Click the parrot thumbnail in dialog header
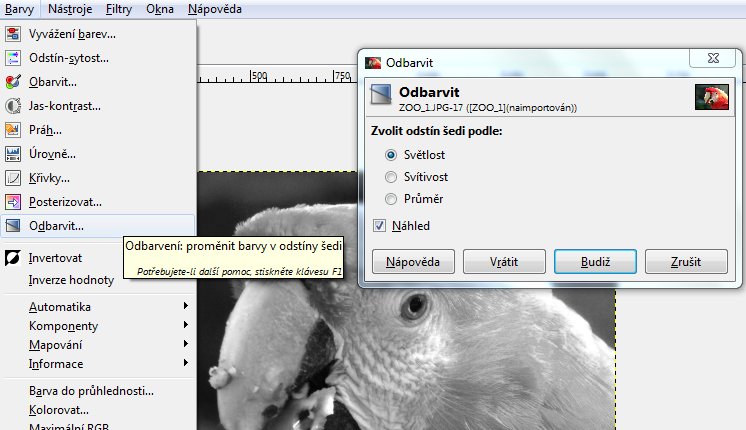Image resolution: width=746 pixels, height=430 pixels. click(x=711, y=97)
